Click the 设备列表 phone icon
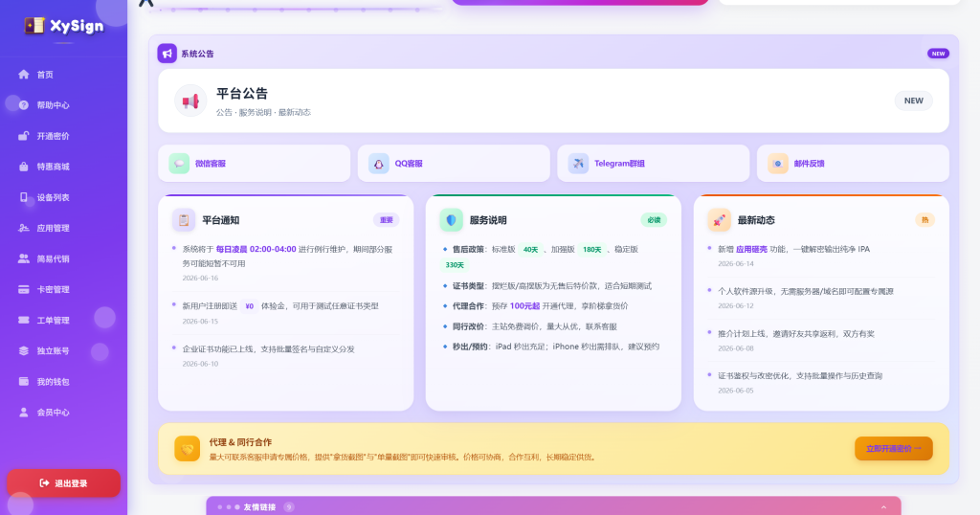The height and width of the screenshot is (515, 980). [24, 197]
